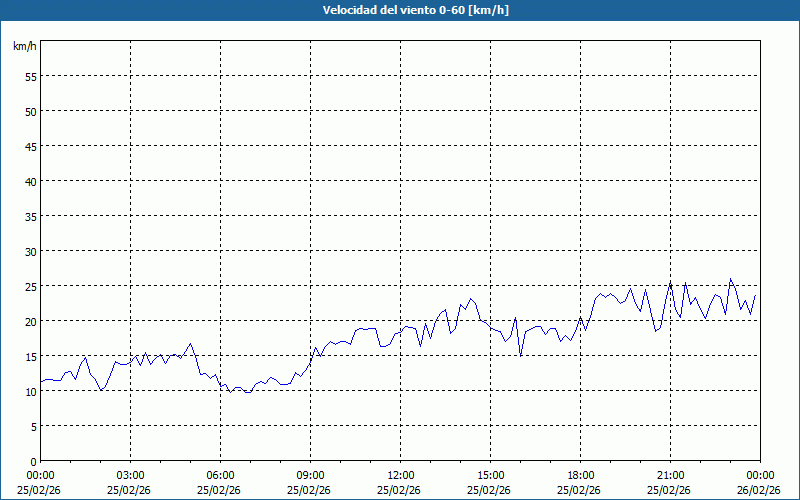Click the 35 y-axis tick label

click(x=30, y=216)
